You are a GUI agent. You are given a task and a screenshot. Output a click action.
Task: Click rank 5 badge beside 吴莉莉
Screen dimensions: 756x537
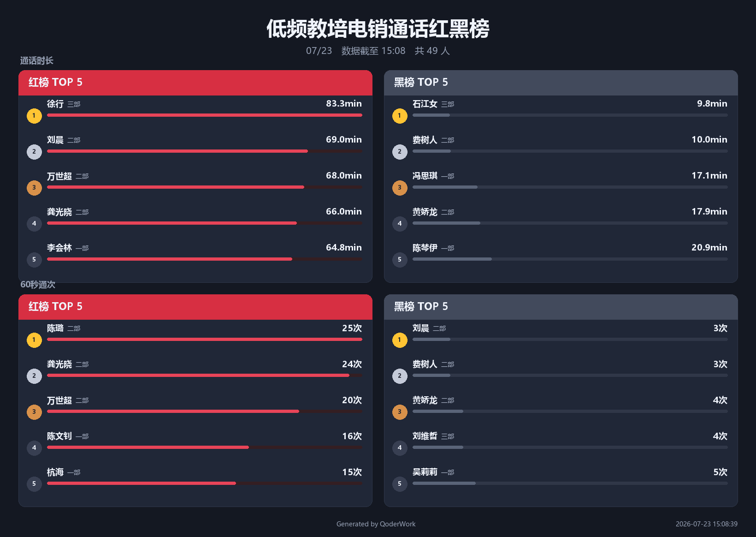pos(400,484)
